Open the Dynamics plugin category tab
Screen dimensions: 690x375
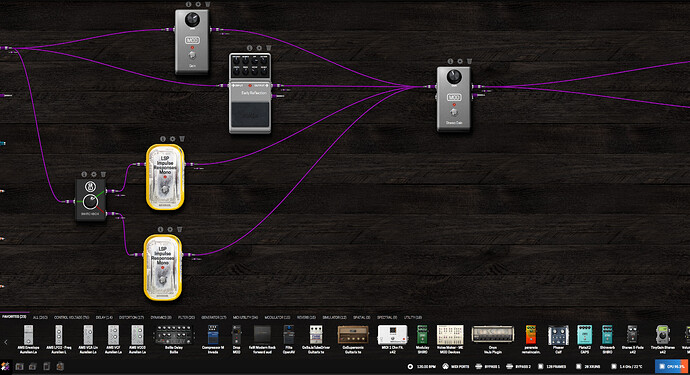tap(161, 317)
